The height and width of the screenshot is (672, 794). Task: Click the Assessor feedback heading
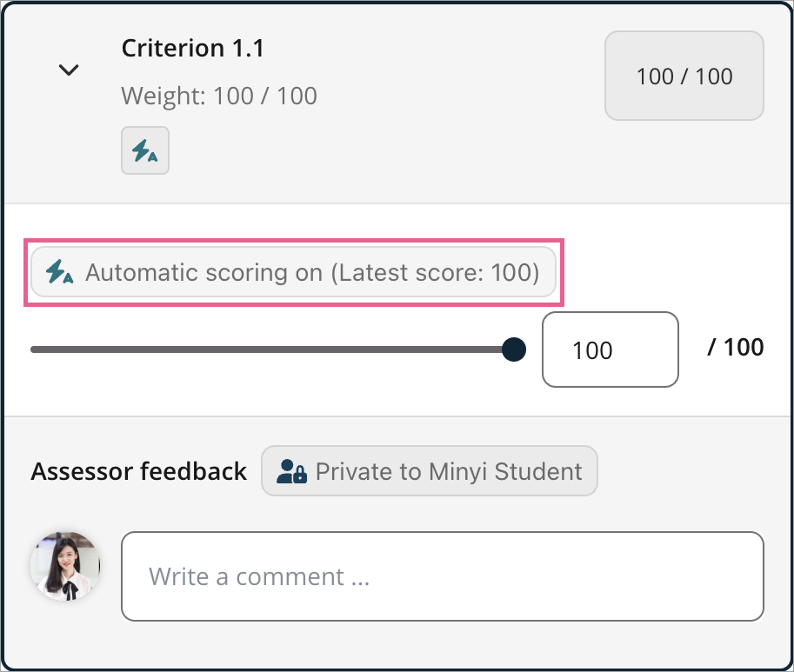point(139,471)
